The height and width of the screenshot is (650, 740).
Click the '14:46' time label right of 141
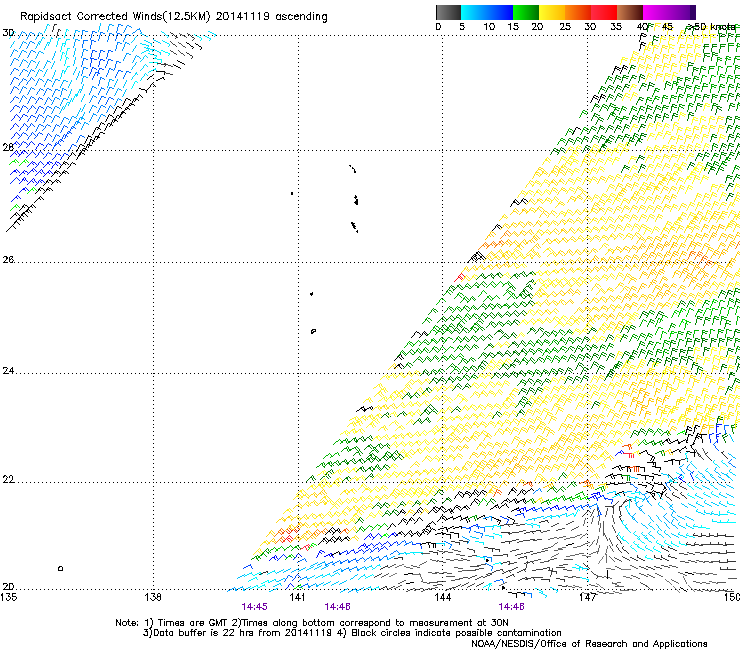tap(337, 607)
